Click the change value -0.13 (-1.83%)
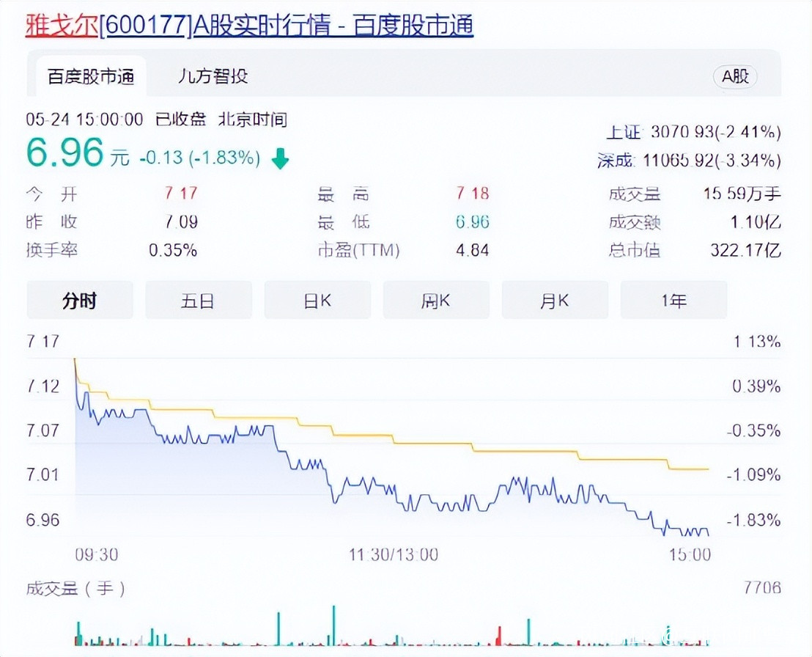This screenshot has width=812, height=657. tap(200, 157)
